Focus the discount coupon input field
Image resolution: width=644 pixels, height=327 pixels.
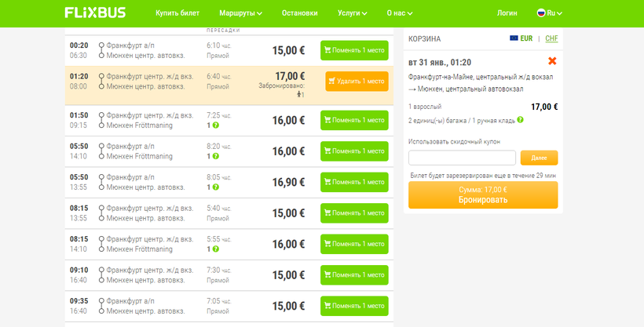[x=462, y=158]
